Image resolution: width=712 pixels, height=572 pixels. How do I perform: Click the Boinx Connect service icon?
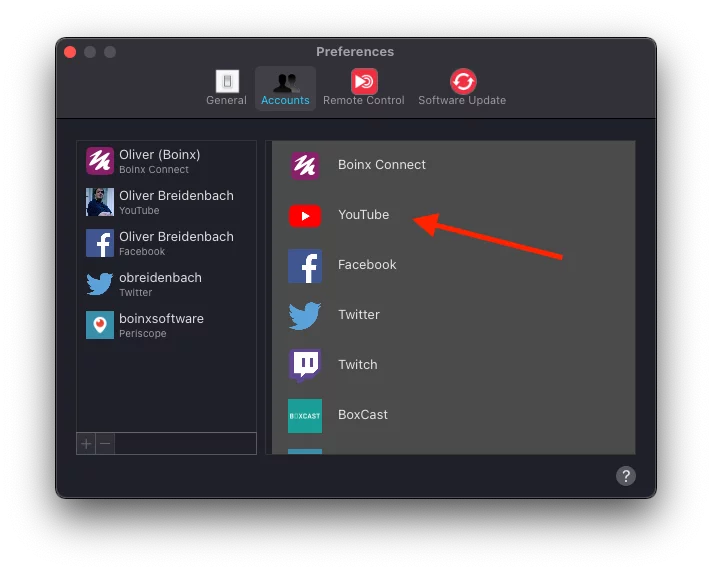[x=305, y=166]
